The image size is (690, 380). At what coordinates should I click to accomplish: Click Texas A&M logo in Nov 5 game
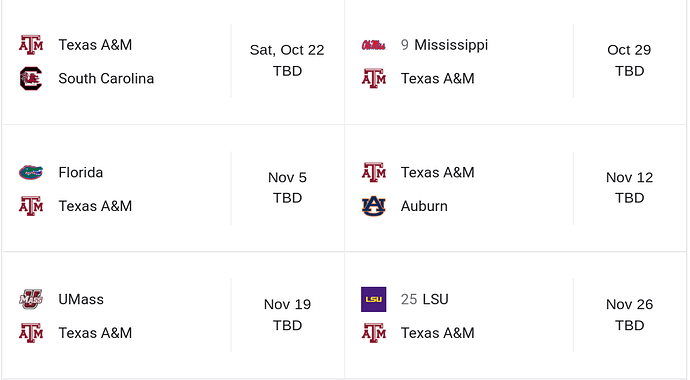tap(31, 206)
